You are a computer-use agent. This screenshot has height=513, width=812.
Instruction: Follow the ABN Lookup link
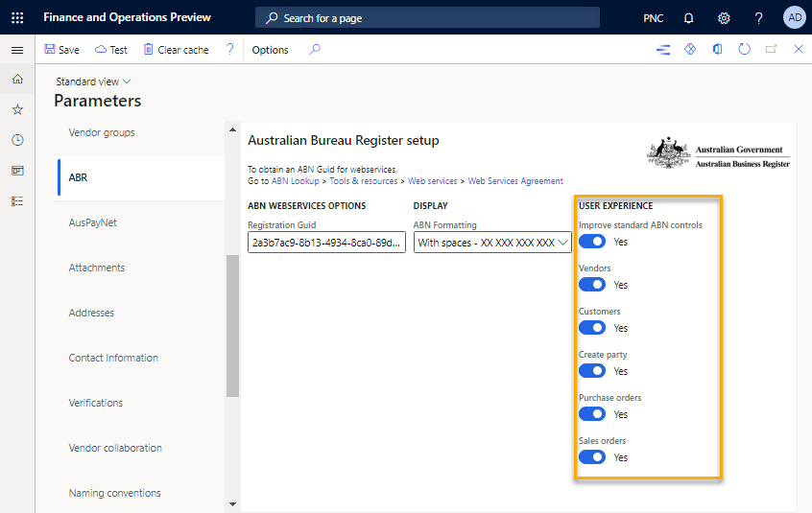[x=296, y=181]
